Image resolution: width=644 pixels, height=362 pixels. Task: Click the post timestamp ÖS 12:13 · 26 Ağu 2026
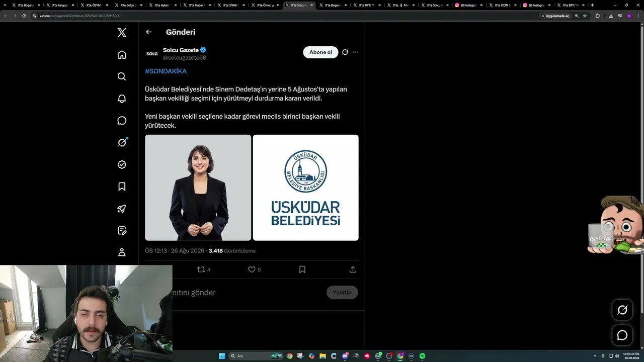click(x=175, y=251)
